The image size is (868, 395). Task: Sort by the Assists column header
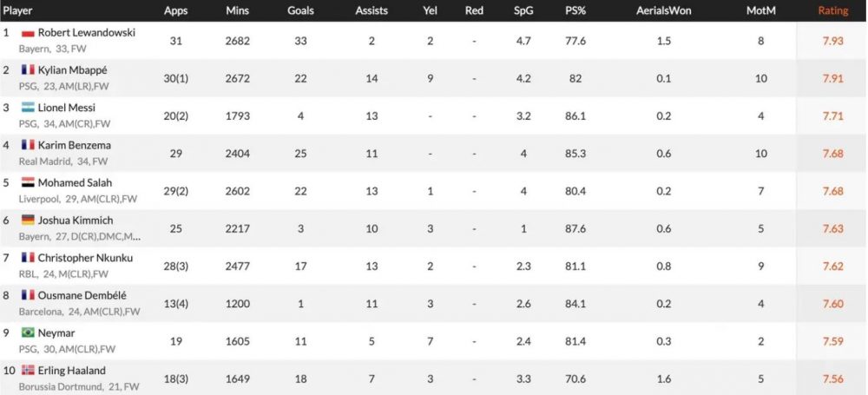372,10
